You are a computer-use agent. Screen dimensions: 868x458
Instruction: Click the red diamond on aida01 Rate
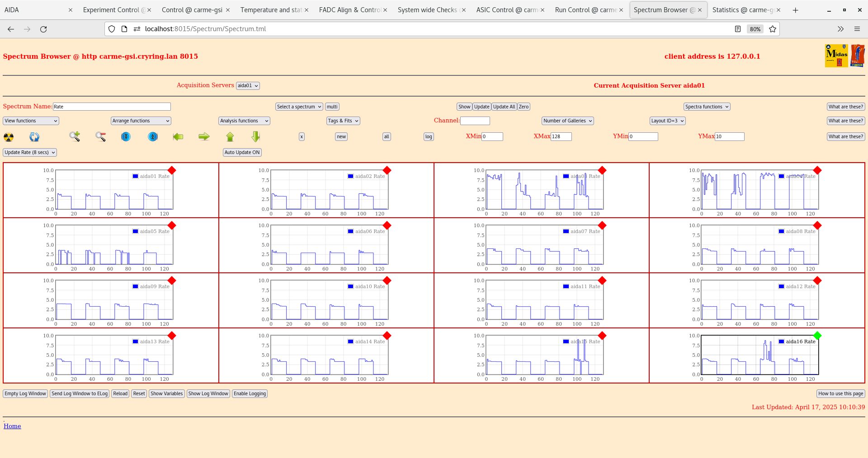point(172,171)
